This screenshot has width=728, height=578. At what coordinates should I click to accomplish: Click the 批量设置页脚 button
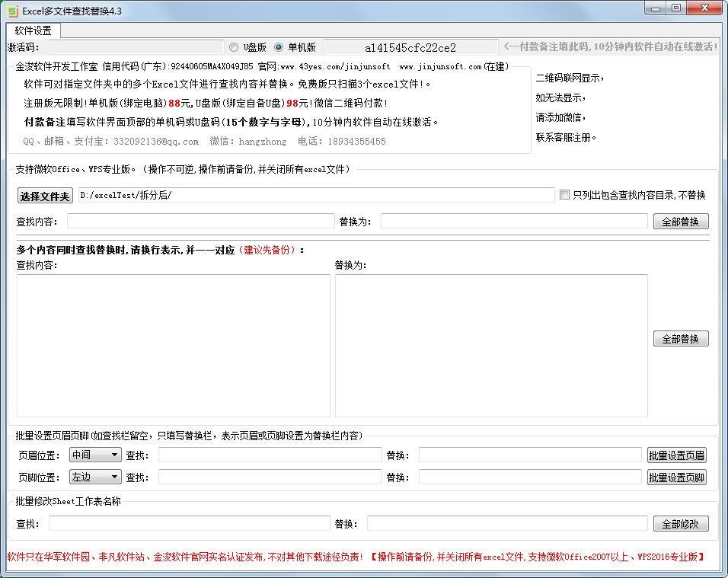click(676, 477)
